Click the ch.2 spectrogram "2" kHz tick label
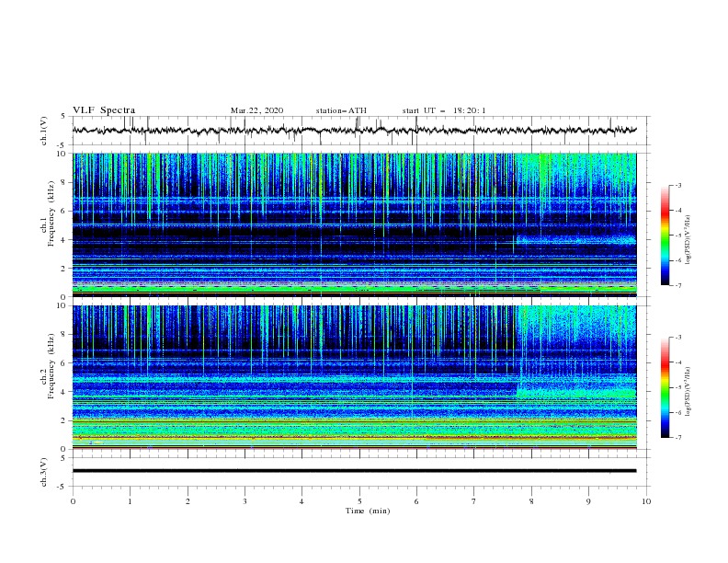The width and height of the screenshot is (728, 563). click(65, 420)
